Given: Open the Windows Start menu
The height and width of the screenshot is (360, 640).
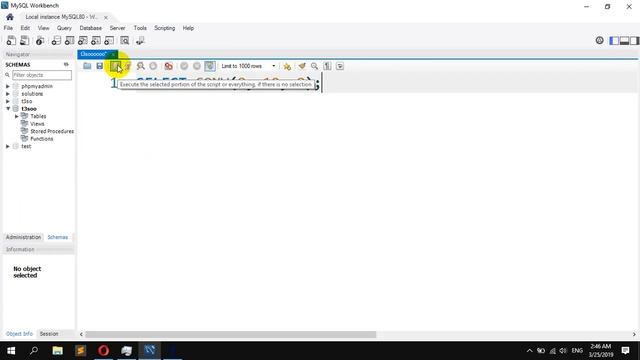Looking at the screenshot, I should click(x=11, y=351).
